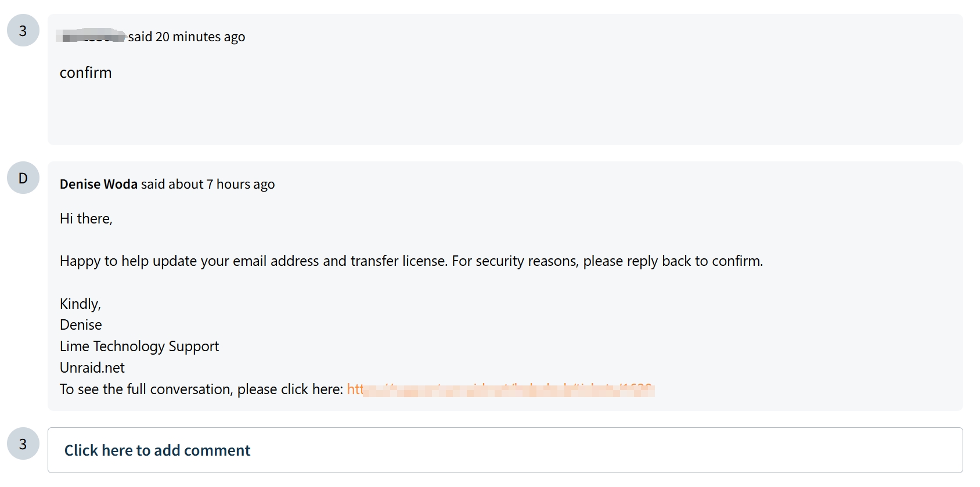This screenshot has height=487, width=980.
Task: Click the "Unraid.net" signature text
Action: coord(92,367)
